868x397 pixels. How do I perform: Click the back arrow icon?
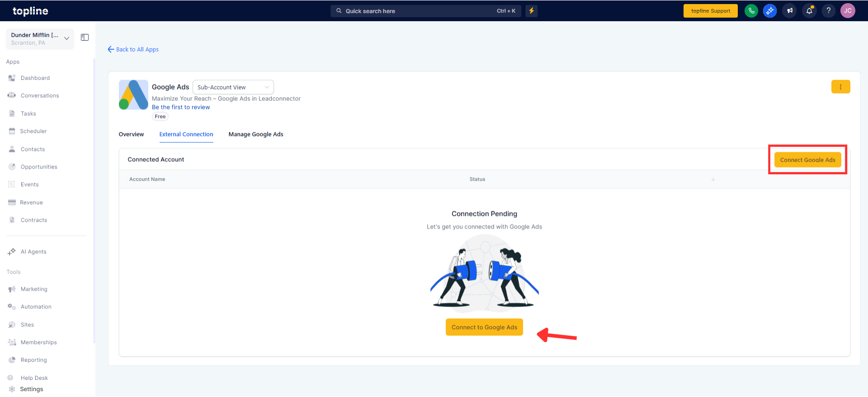(x=111, y=49)
